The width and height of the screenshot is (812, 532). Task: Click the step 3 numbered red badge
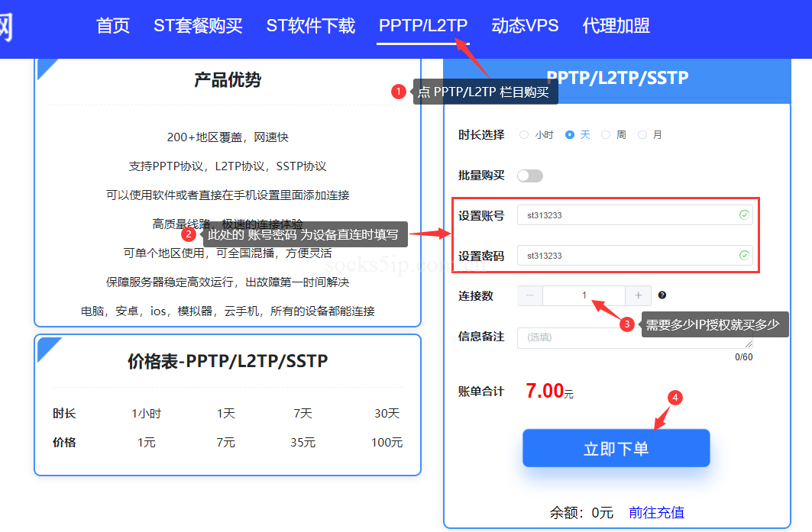(626, 324)
